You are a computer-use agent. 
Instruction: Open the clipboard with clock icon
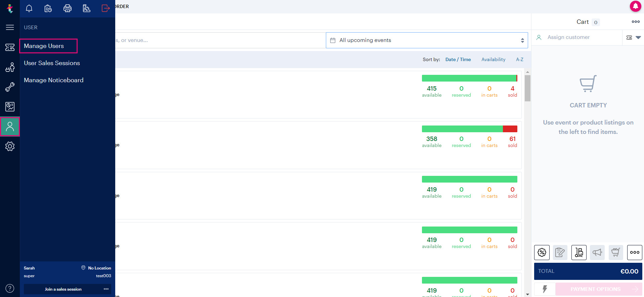click(x=48, y=8)
